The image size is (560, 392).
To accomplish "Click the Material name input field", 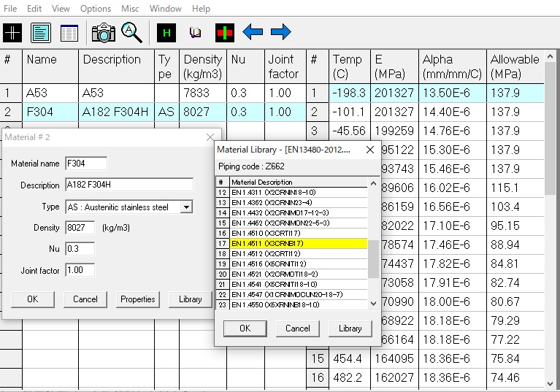I will 86,164.
